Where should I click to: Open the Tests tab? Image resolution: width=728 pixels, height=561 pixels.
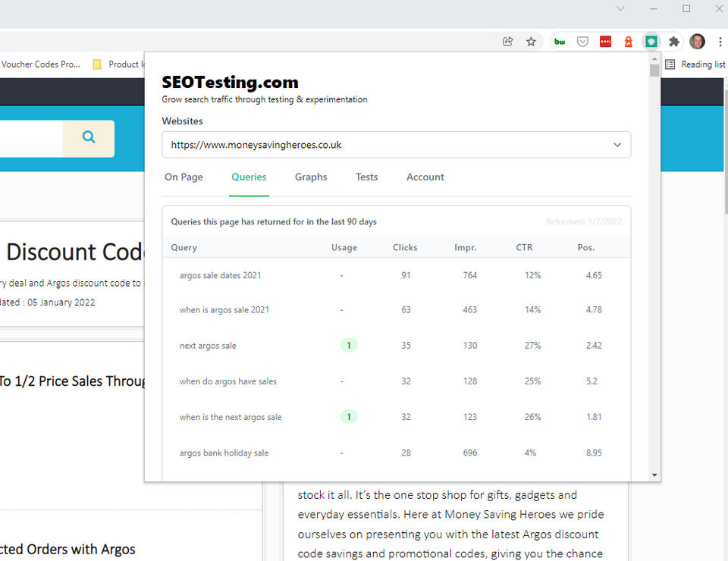367,177
